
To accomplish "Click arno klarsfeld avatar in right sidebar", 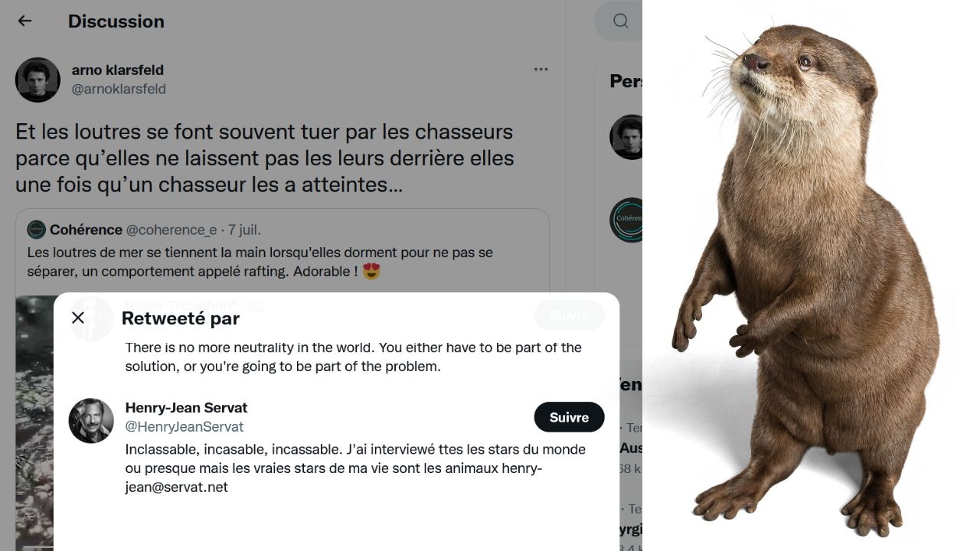I will [x=626, y=137].
